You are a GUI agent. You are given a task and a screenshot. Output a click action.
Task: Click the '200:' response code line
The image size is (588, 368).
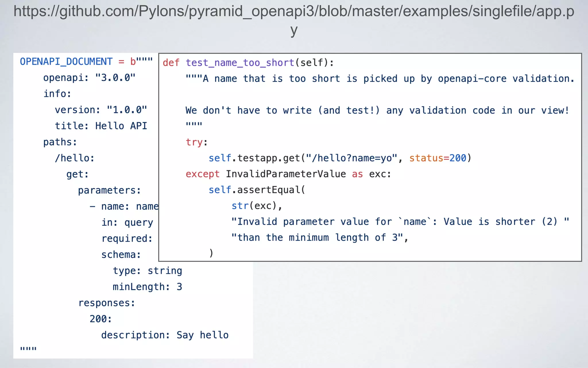(x=100, y=319)
